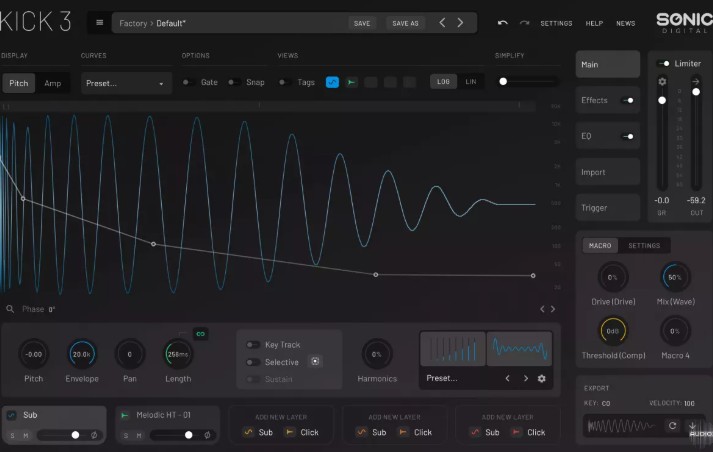713x452 pixels.
Task: Click the Length 256ms knob
Action: 178,354
